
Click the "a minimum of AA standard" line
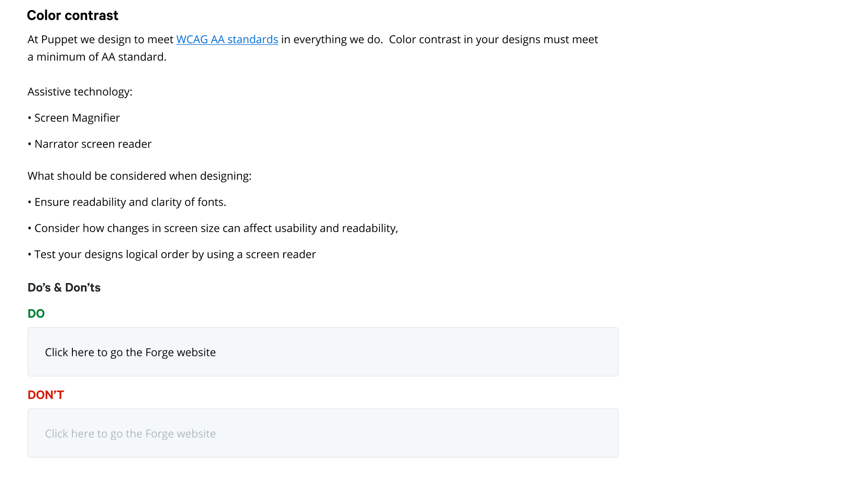(x=97, y=57)
